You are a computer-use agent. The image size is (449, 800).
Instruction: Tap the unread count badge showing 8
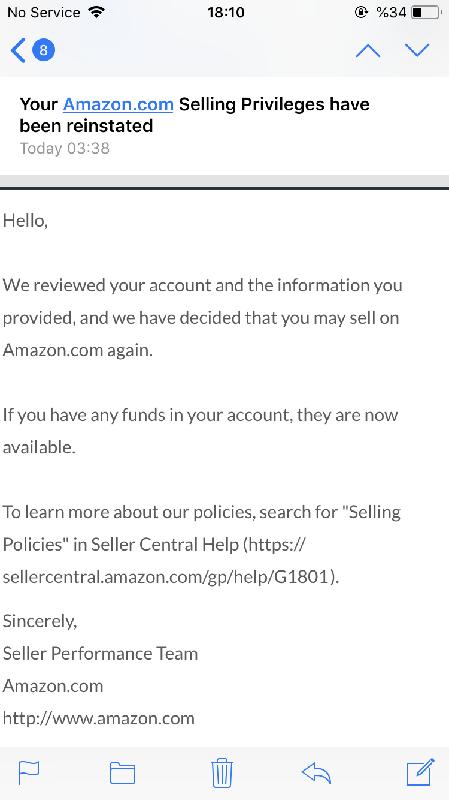[43, 50]
